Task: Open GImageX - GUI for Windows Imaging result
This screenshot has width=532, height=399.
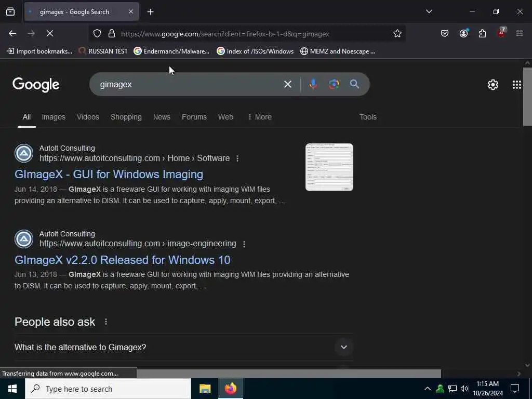Action: pos(109,174)
